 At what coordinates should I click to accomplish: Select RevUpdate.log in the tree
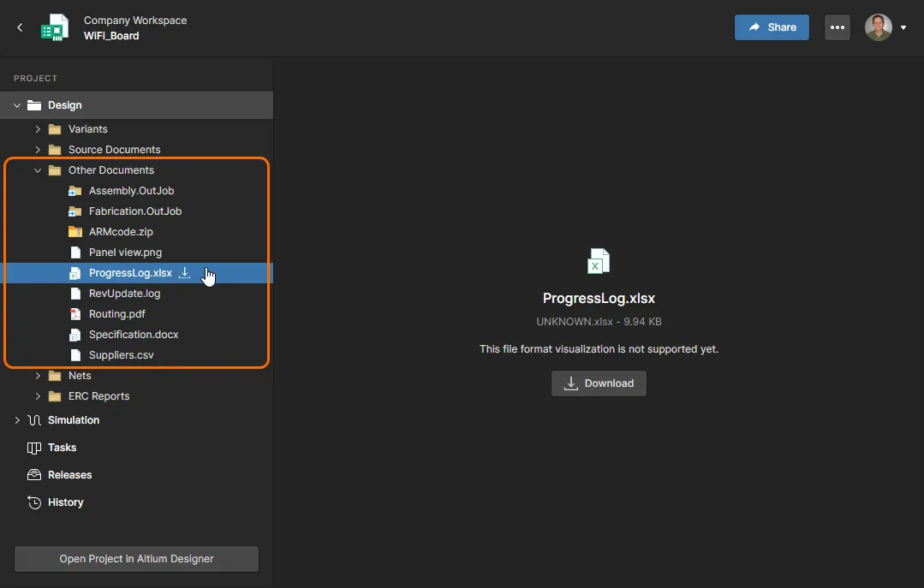124,294
